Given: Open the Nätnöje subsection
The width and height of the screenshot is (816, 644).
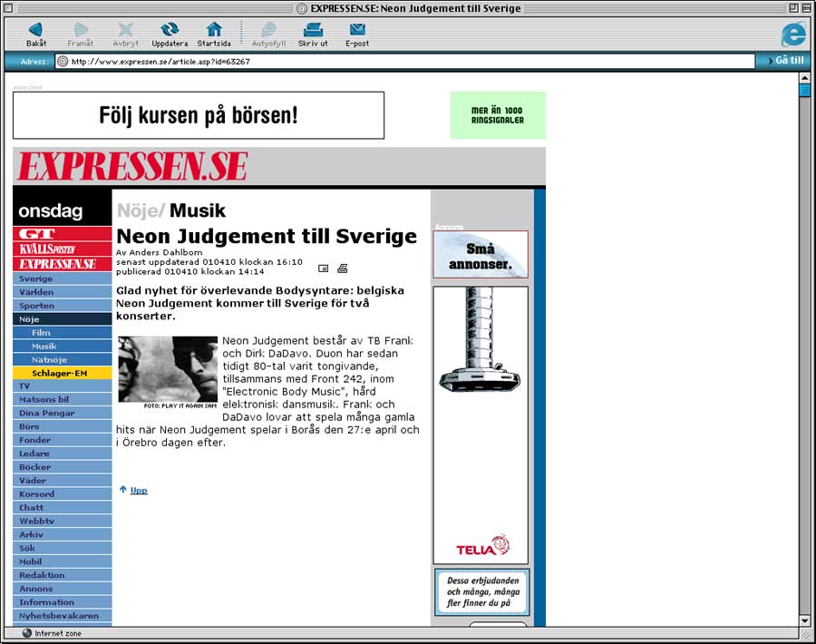Looking at the screenshot, I should pyautogui.click(x=63, y=360).
